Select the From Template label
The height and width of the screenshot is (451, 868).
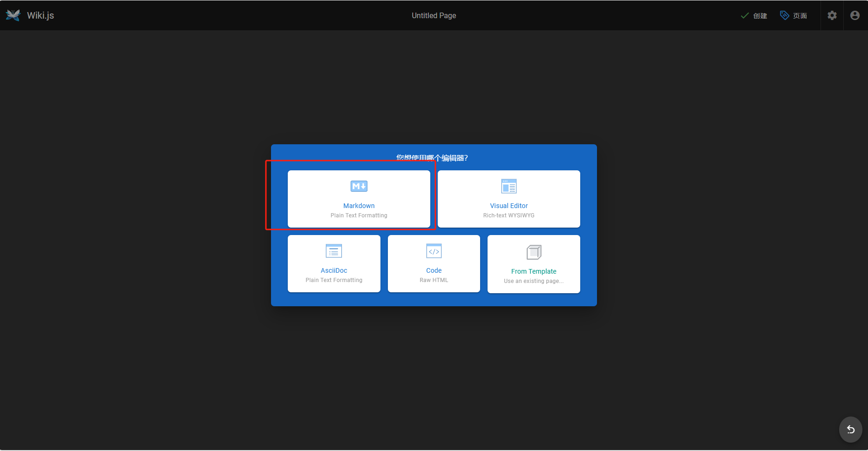click(534, 271)
